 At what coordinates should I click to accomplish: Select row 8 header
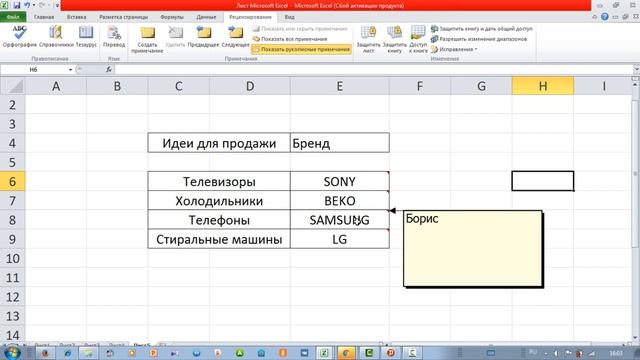coord(13,220)
